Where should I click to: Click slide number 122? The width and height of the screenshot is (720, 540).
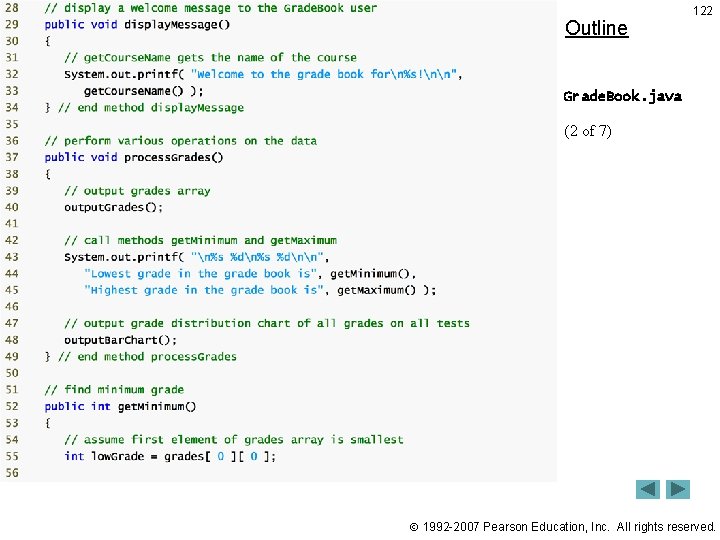[703, 10]
